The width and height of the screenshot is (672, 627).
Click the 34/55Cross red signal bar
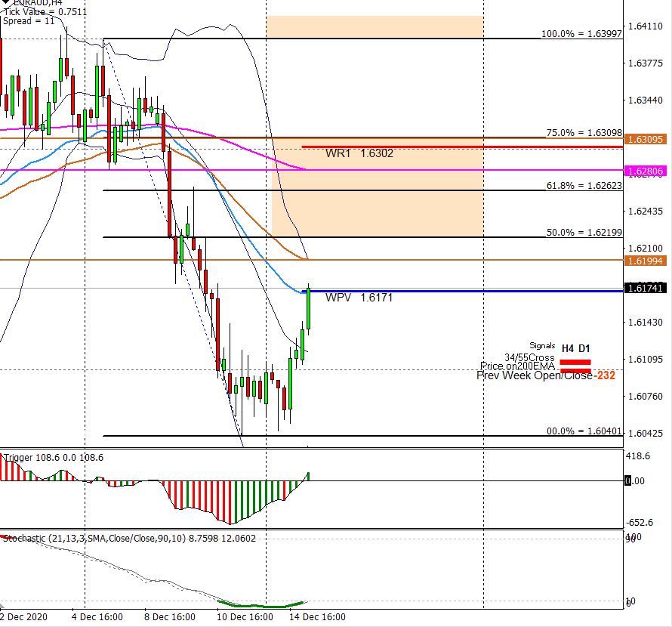[x=575, y=363]
